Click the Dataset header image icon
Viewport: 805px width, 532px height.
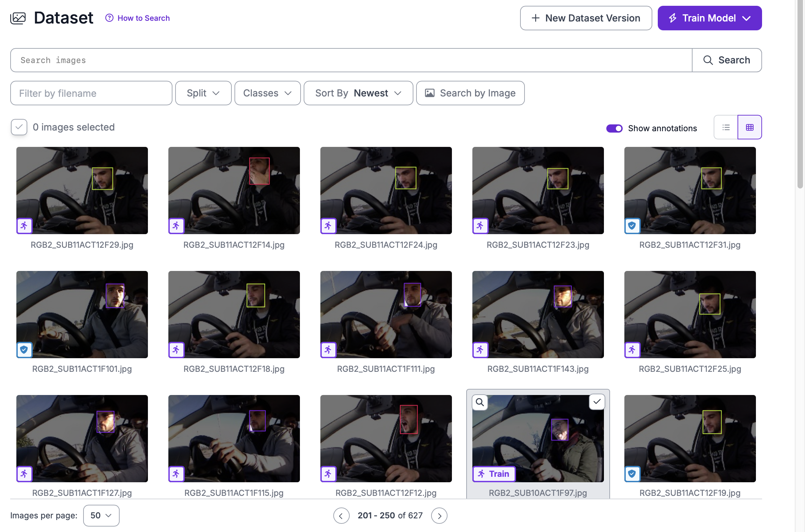click(18, 18)
